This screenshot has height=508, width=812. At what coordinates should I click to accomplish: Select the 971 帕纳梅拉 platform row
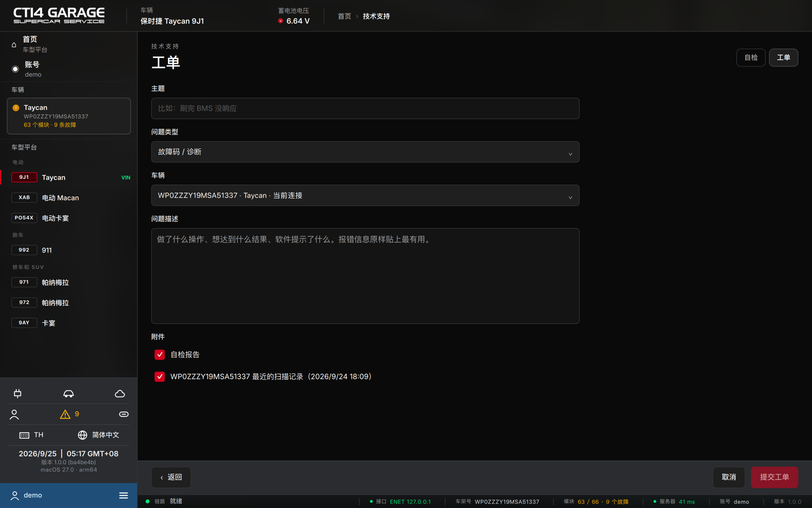coord(69,282)
